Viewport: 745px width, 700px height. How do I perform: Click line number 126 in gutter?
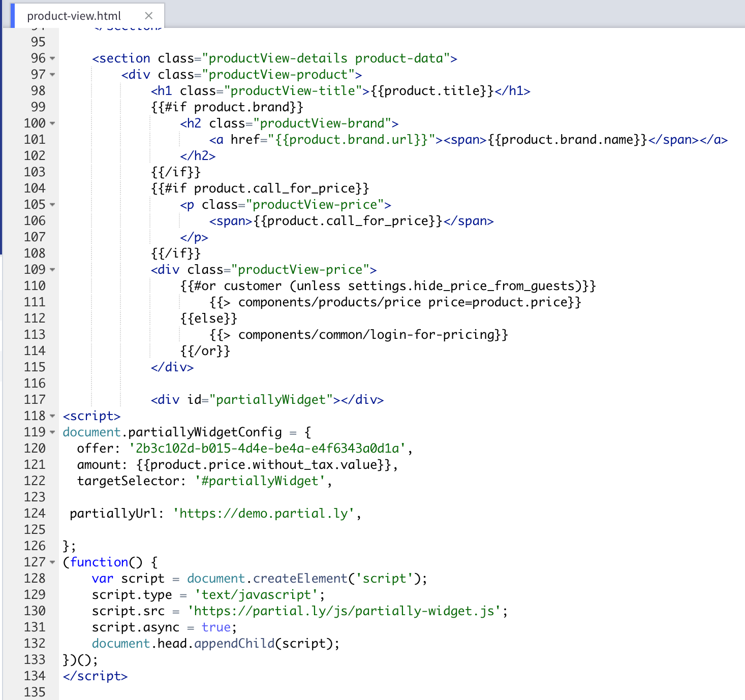coord(35,546)
